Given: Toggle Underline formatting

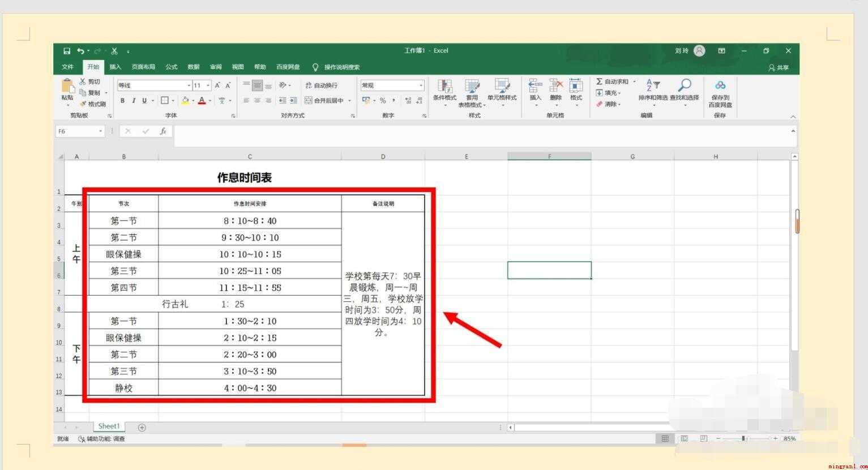Looking at the screenshot, I should 144,101.
